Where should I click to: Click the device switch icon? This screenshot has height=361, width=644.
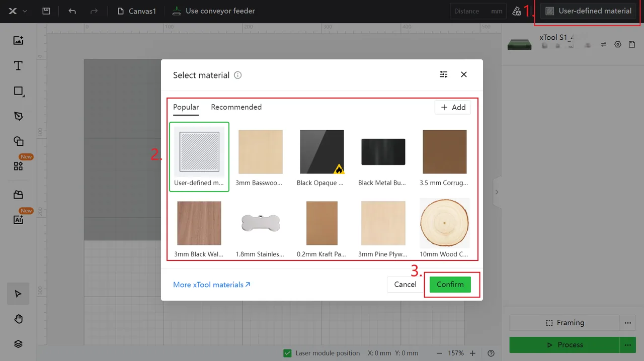pyautogui.click(x=604, y=45)
